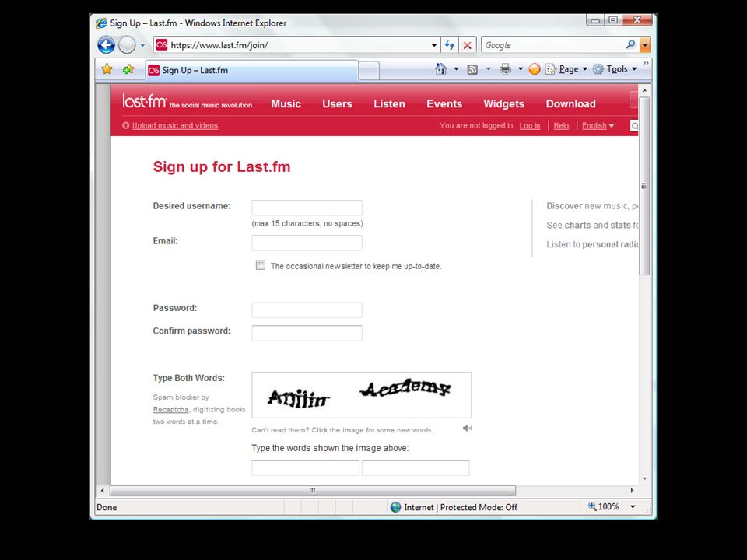Click the captcha image for new words
747x560 pixels.
[x=362, y=395]
